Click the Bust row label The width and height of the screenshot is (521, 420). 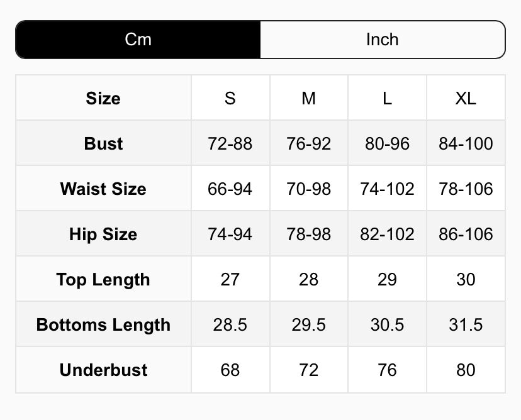point(103,143)
